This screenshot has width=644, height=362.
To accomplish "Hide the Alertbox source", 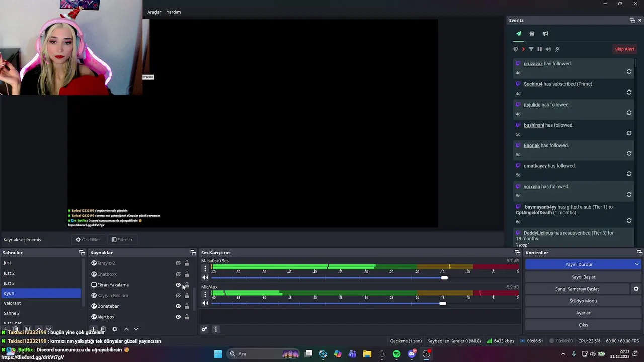I will click(178, 317).
